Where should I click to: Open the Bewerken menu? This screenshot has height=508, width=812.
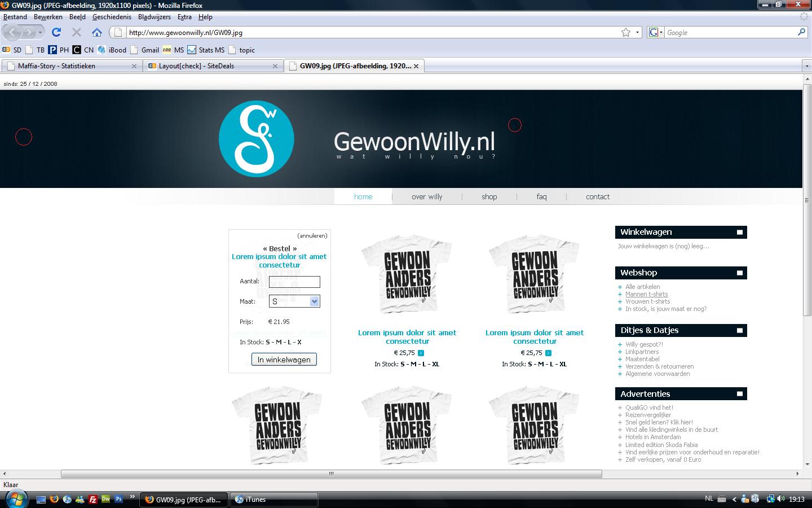pos(48,17)
